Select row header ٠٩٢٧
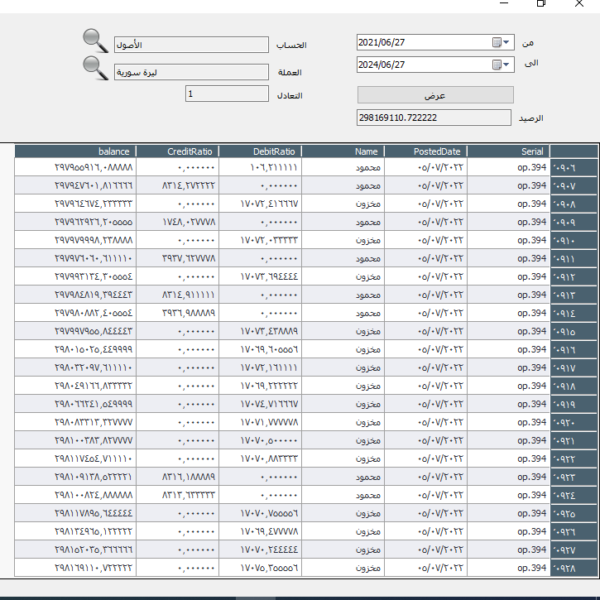Image resolution: width=600 pixels, height=600 pixels. coord(574,549)
